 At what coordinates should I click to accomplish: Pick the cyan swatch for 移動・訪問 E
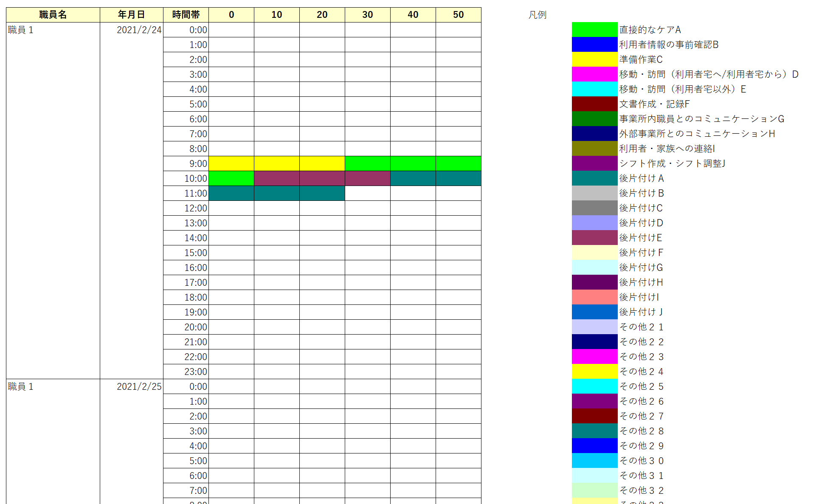[594, 89]
